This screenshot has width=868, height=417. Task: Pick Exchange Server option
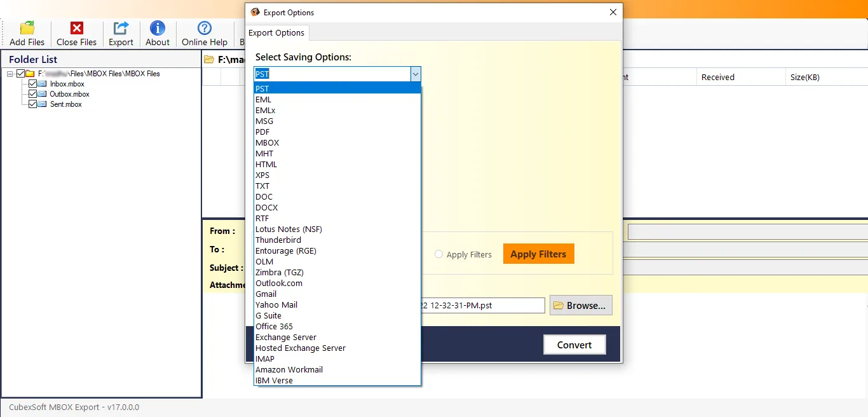pos(337,337)
